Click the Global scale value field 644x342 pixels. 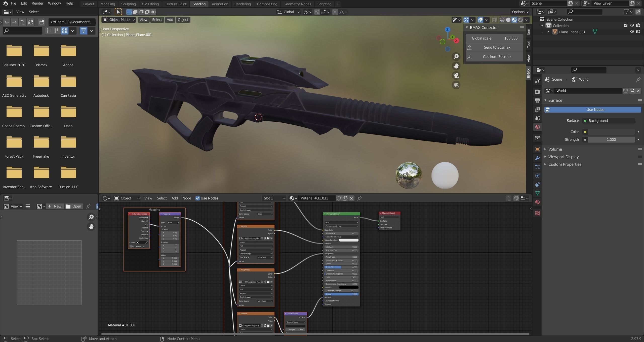(x=494, y=38)
